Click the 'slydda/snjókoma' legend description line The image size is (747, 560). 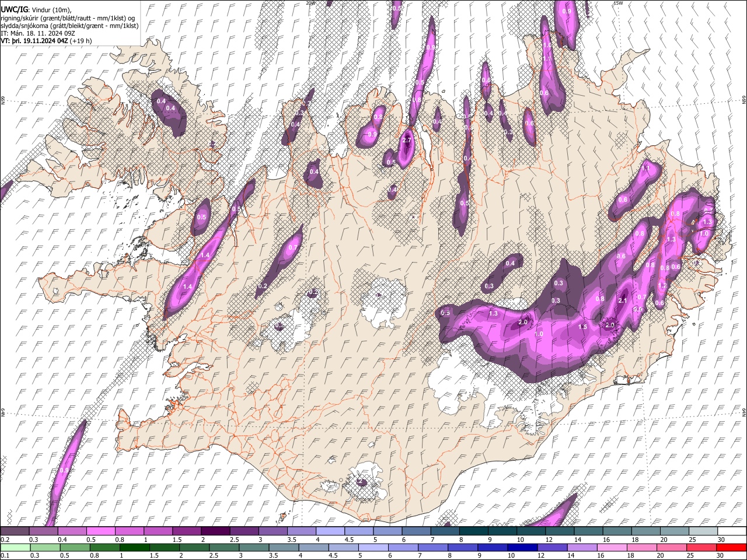point(69,26)
